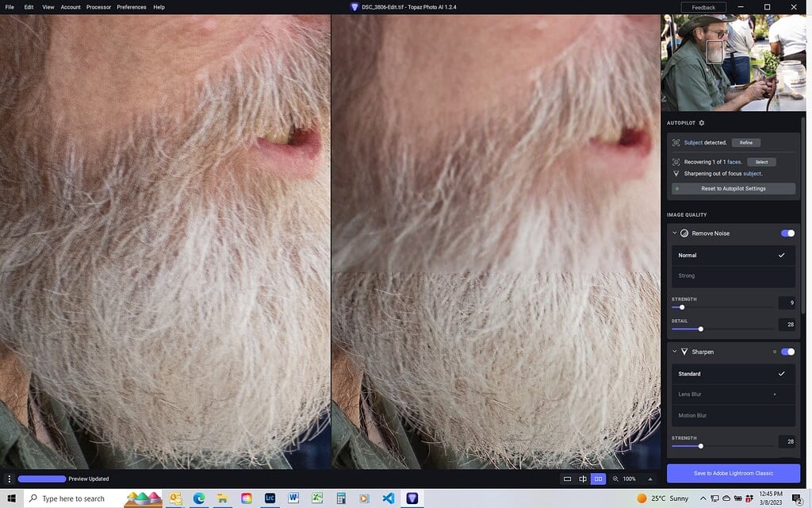Screen dimensions: 812x508
Task: Select the Strong noise reduction option
Action: (x=685, y=275)
